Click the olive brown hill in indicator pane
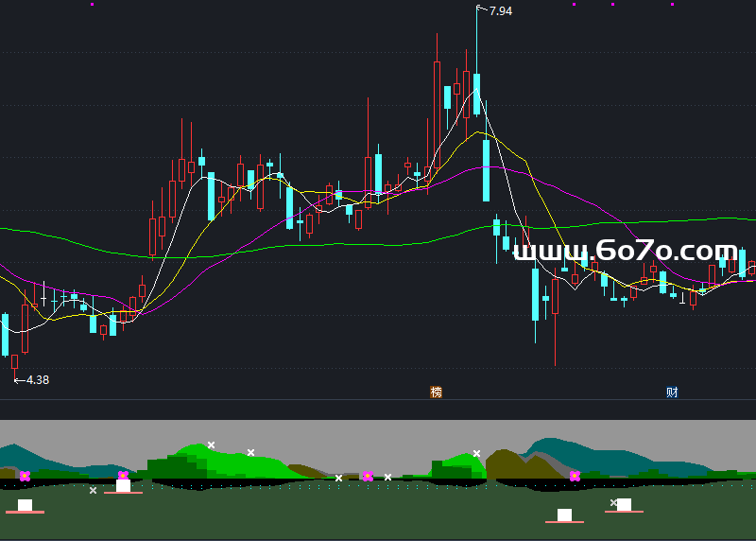Image resolution: width=756 pixels, height=541 pixels. pos(508,463)
